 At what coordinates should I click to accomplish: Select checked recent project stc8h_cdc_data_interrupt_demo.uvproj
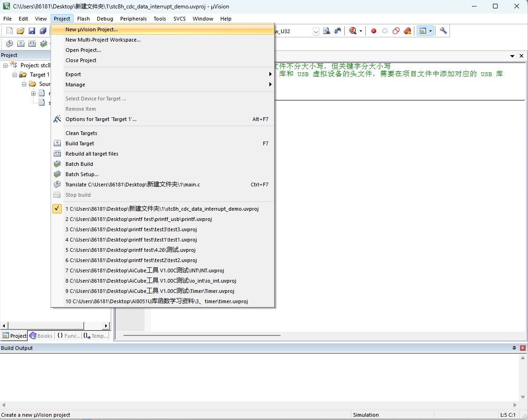(x=163, y=209)
